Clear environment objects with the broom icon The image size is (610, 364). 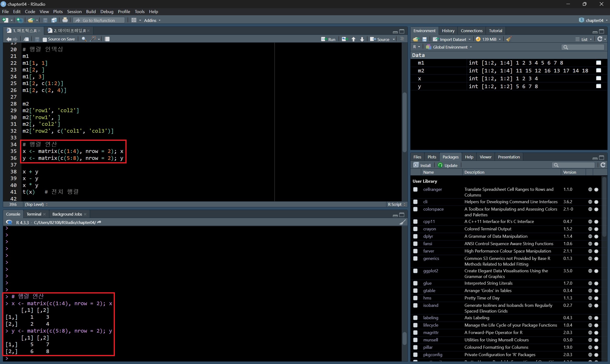[509, 39]
